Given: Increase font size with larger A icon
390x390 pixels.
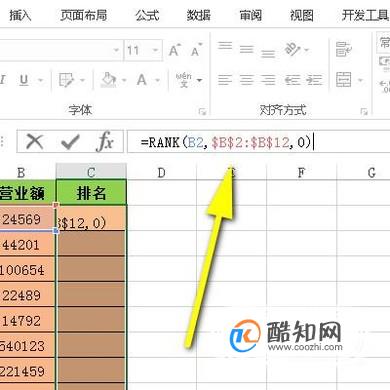Looking at the screenshot, I should (x=175, y=50).
